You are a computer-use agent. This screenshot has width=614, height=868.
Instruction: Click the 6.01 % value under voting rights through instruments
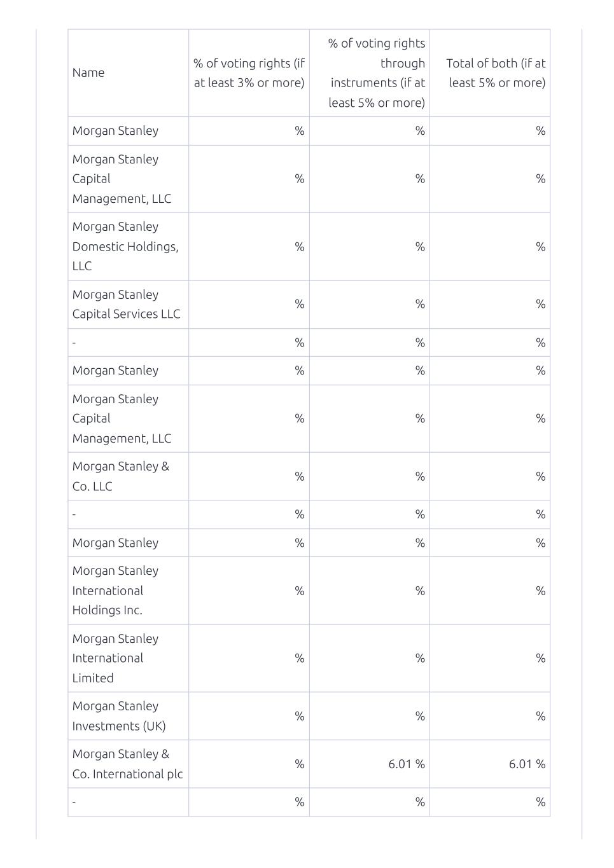(406, 764)
